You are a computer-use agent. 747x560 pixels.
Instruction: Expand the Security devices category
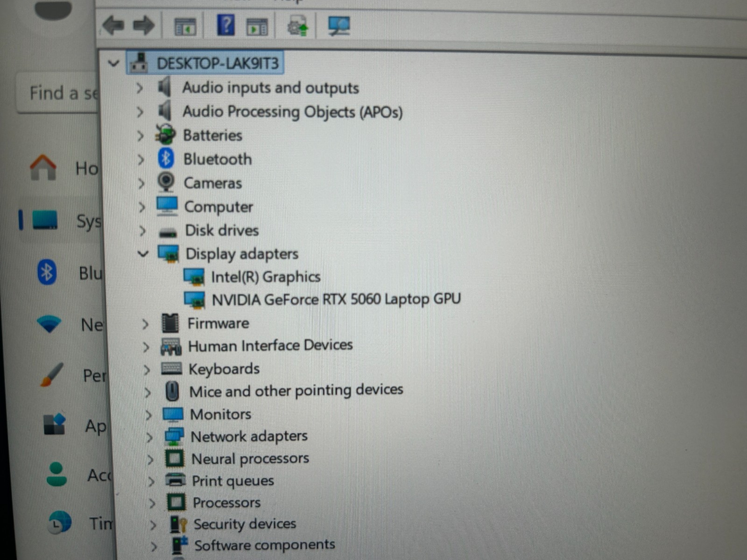pos(153,525)
